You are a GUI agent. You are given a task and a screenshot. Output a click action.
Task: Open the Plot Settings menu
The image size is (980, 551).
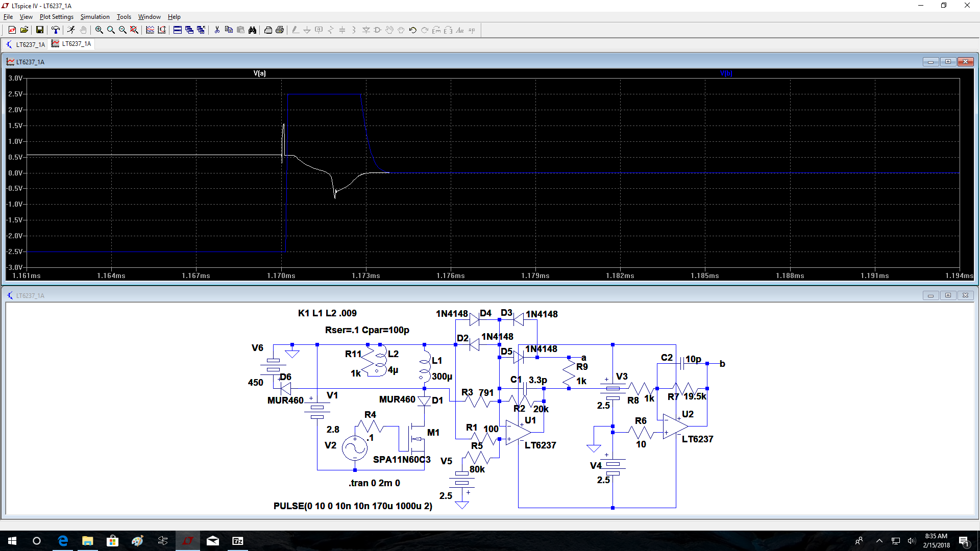[x=57, y=17]
